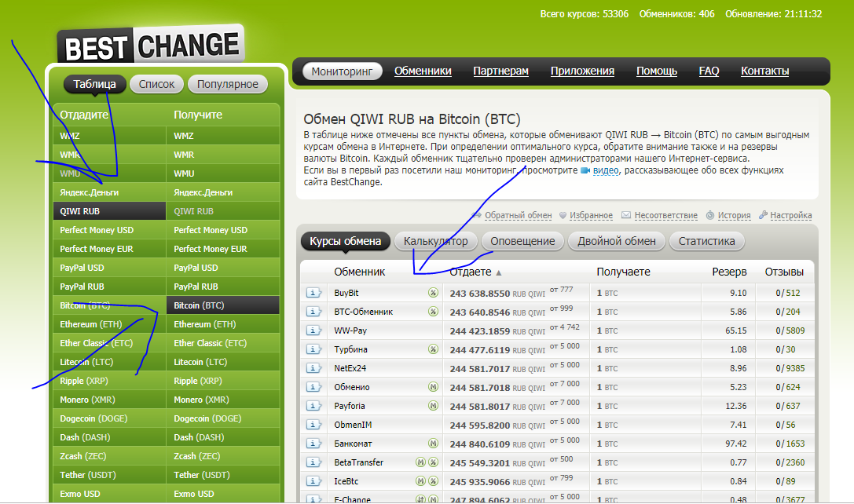Switch to the Калькулятор tab
Screen dimensions: 854x504
pyautogui.click(x=436, y=241)
